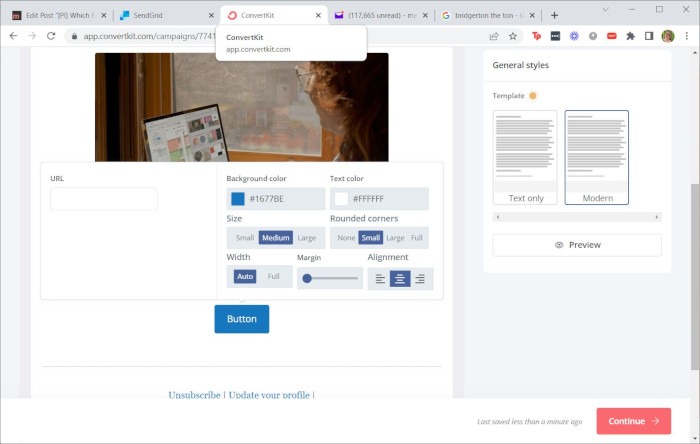Open the gray circular extension icon
Viewport: 700px width, 444px height.
pos(592,36)
